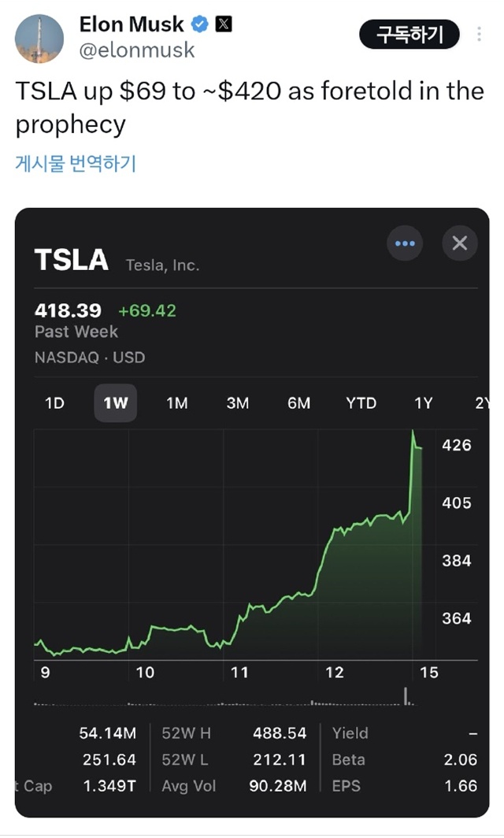Click the TSLA ticker symbol heading

pyautogui.click(x=72, y=258)
